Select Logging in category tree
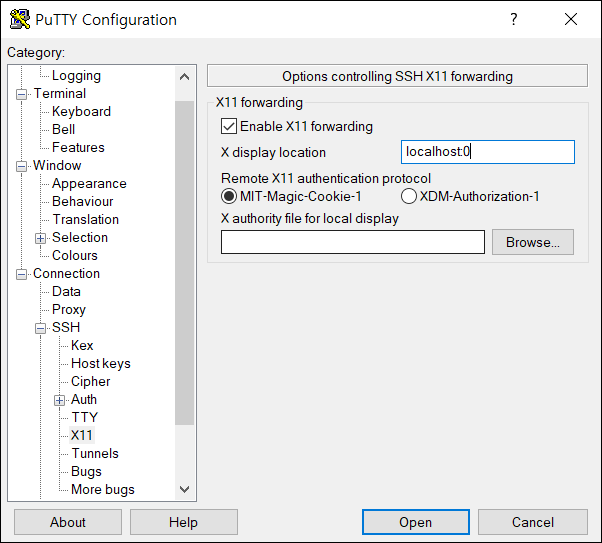Image resolution: width=602 pixels, height=543 pixels. click(76, 75)
